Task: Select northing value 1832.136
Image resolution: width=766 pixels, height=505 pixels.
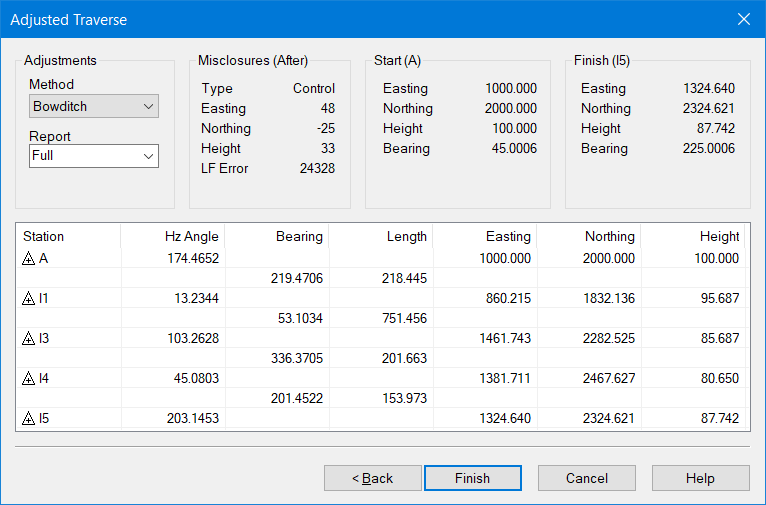Action: tap(609, 298)
